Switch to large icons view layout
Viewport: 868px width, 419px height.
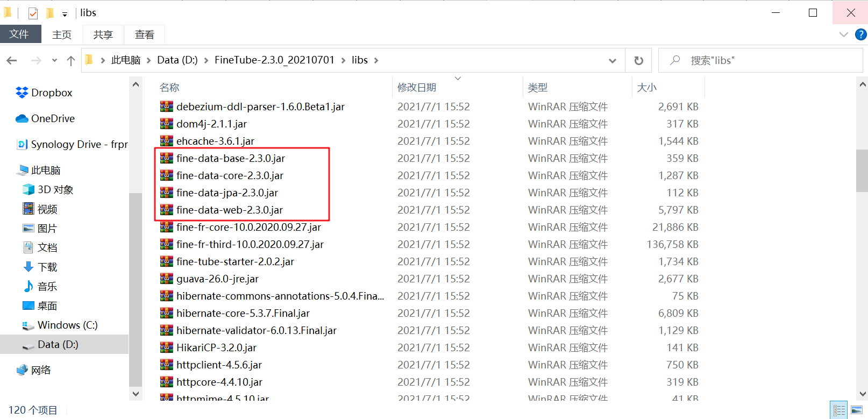(x=857, y=410)
